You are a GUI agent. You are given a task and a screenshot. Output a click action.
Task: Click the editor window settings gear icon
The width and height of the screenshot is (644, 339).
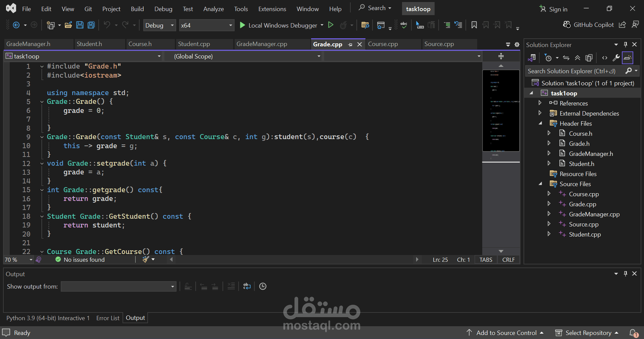[517, 44]
